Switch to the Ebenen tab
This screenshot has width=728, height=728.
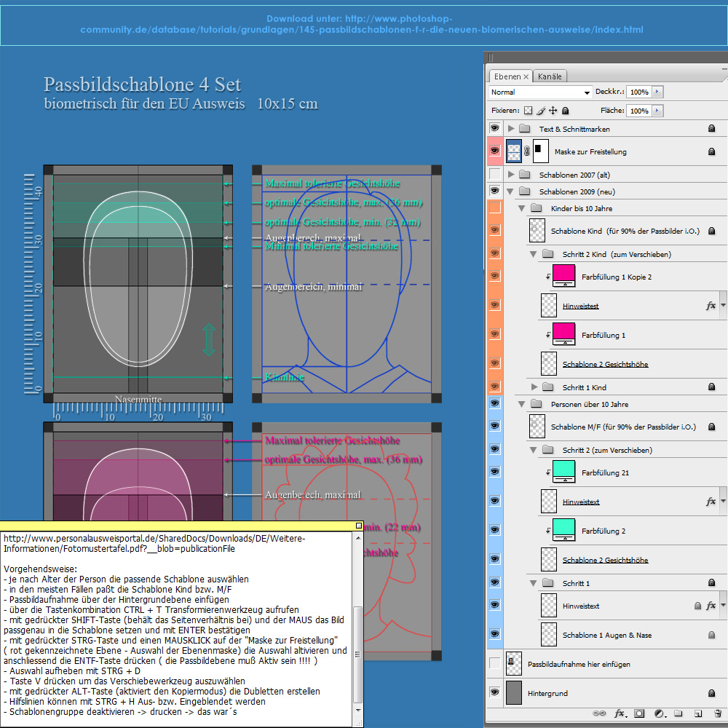(x=507, y=76)
